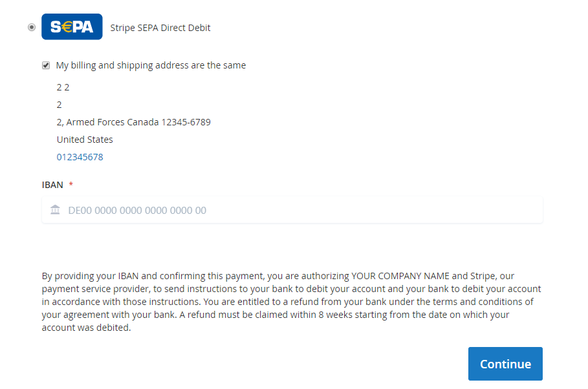Uncheck billing and shipping address same checkbox
588x389 pixels.
(x=46, y=65)
